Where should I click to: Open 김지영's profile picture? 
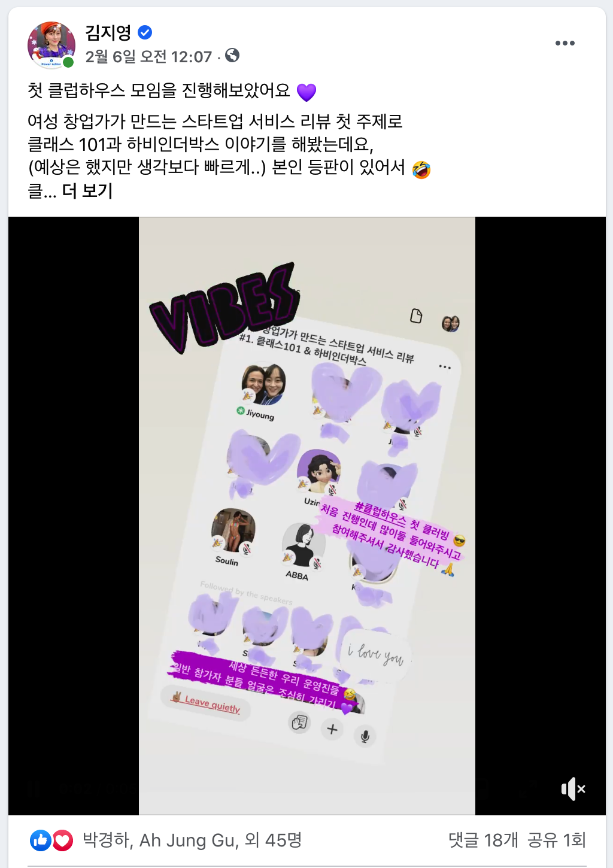51,45
